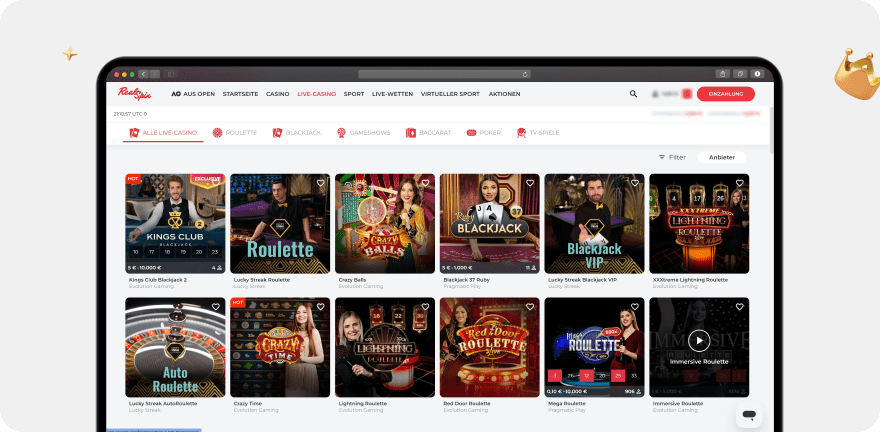
Task: Open Aktionen promotions link
Action: click(x=504, y=94)
